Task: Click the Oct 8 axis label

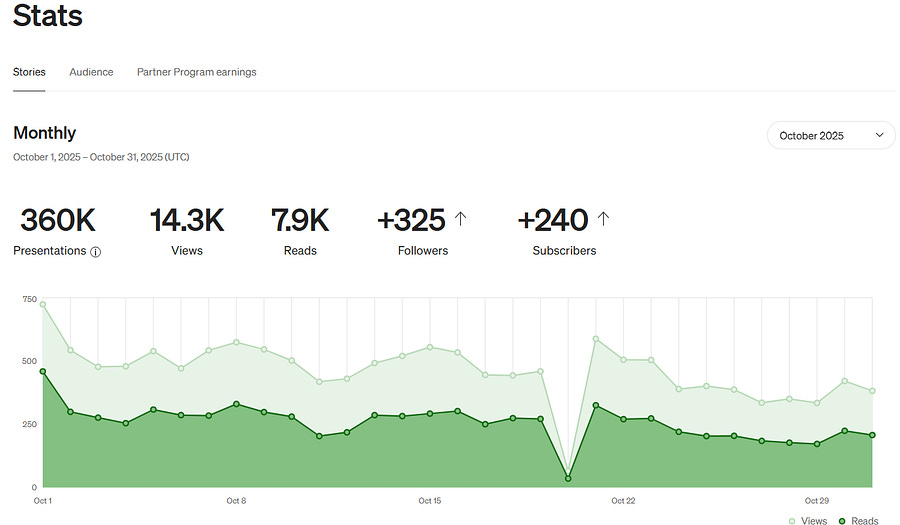Action: coord(236,501)
